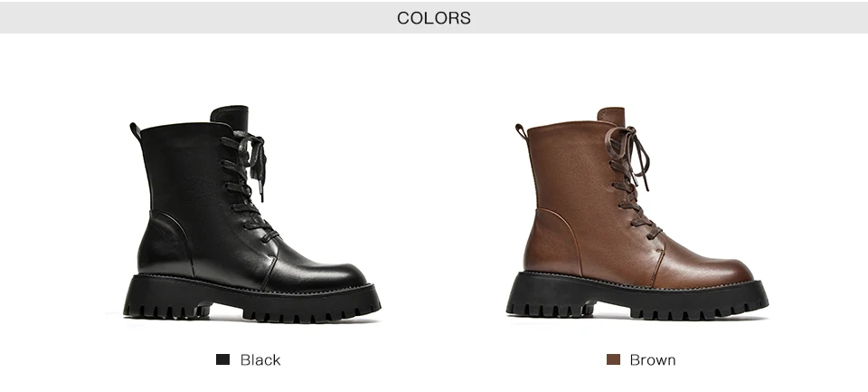868x392 pixels.
Task: Click the black boot's tongue top
Action: point(229,115)
